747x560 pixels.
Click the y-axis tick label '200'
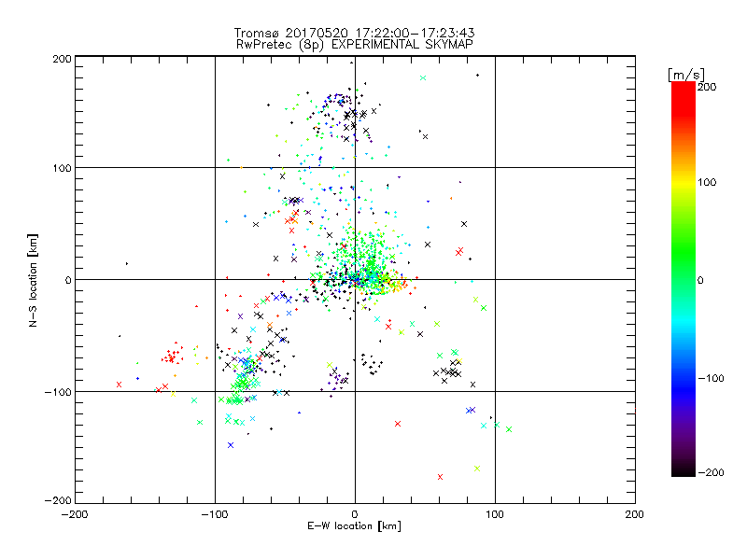[62, 59]
